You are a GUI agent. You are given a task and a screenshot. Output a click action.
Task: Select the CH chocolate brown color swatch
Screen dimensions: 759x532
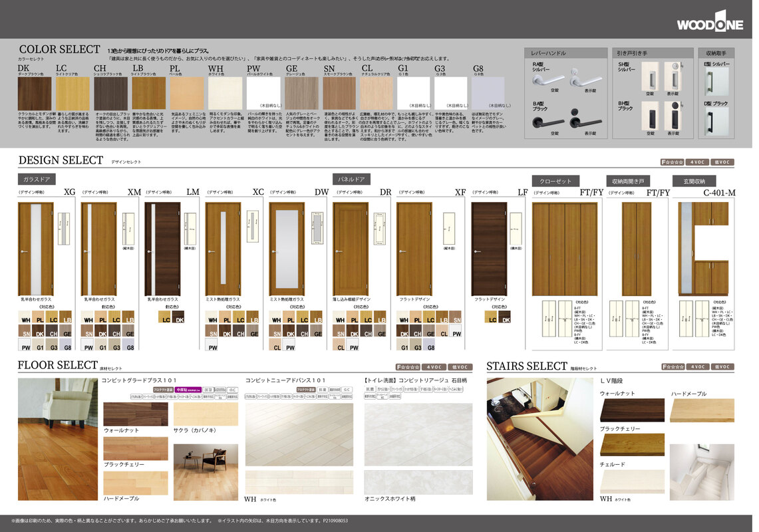(x=110, y=93)
